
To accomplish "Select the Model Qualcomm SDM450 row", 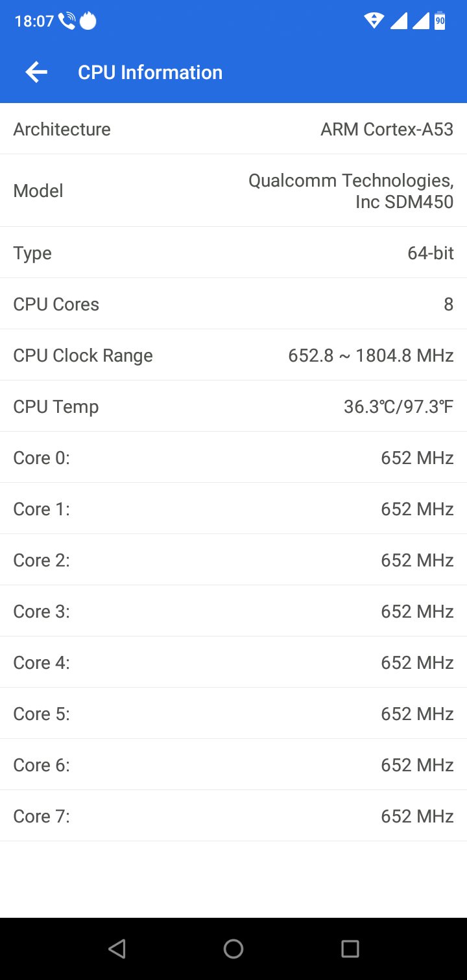I will tap(233, 191).
